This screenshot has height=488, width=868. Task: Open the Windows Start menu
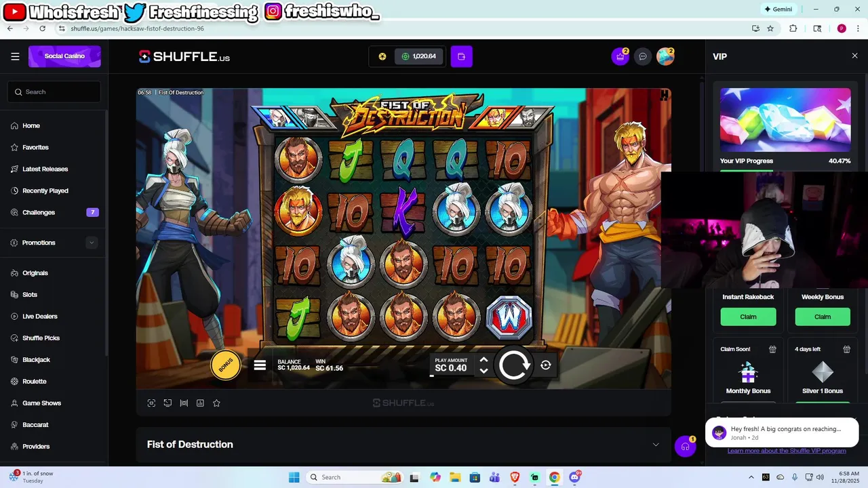294,477
